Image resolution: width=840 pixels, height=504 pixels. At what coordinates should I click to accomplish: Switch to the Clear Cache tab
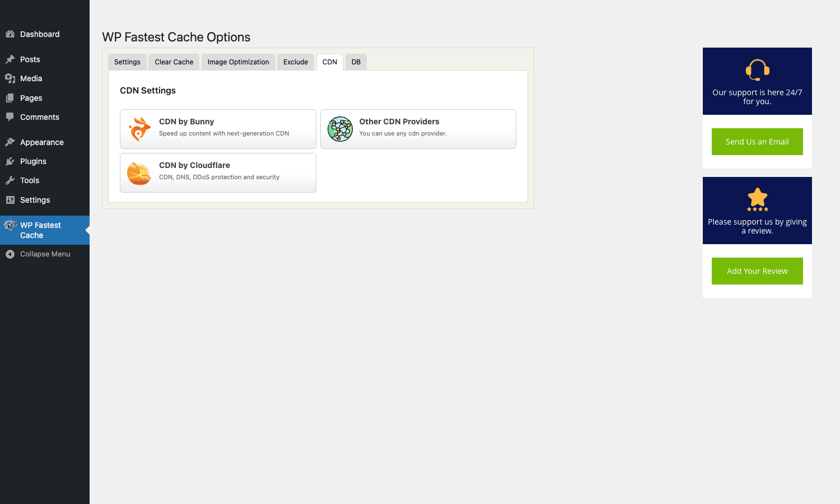point(174,62)
